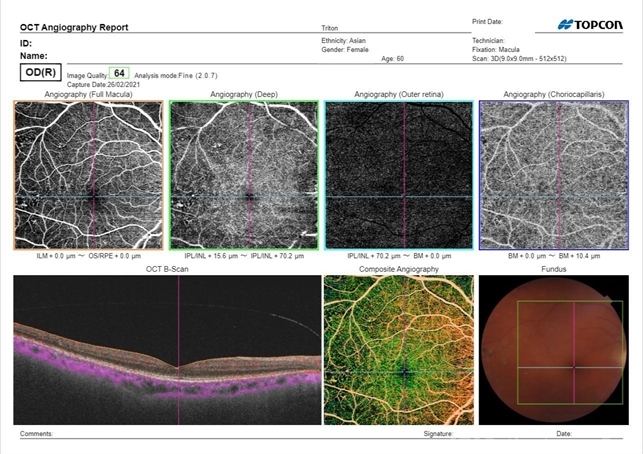Click the ID field
Viewport: 643px width, 454px height.
pyautogui.click(x=26, y=44)
